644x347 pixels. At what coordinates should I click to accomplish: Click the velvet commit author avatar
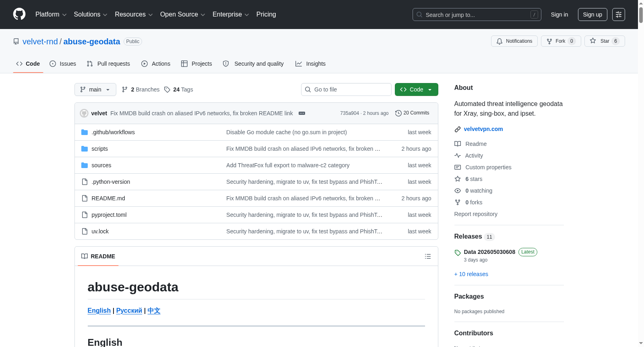click(x=84, y=113)
